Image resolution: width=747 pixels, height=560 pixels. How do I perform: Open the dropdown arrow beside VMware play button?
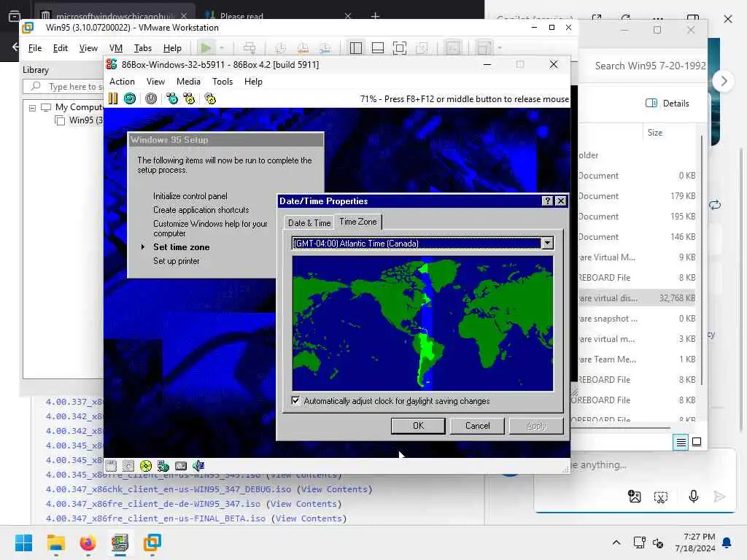[x=222, y=47]
